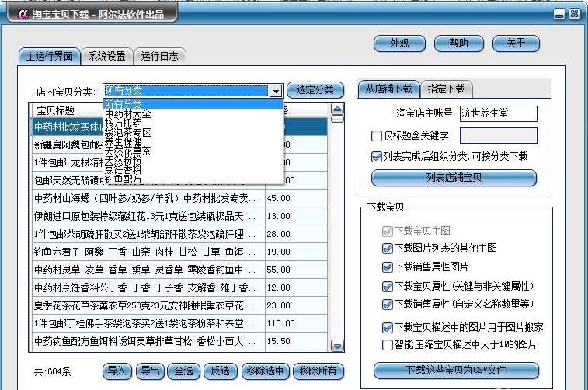Click the 移除所有 button
588x390 pixels.
click(x=318, y=371)
